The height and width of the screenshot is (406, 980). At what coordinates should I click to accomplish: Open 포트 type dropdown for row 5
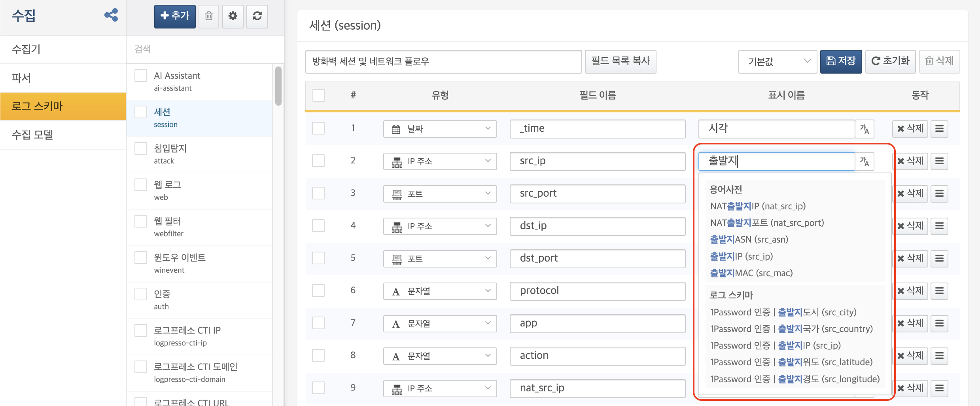point(440,259)
